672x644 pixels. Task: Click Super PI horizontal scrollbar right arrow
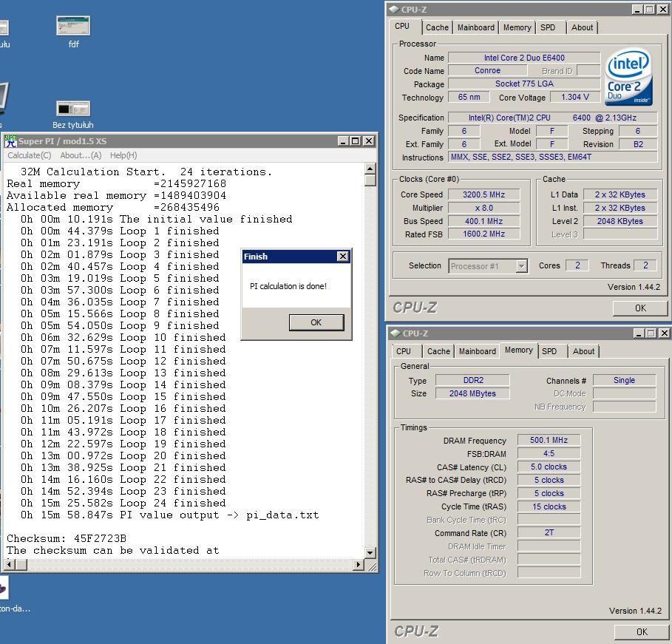tap(359, 565)
